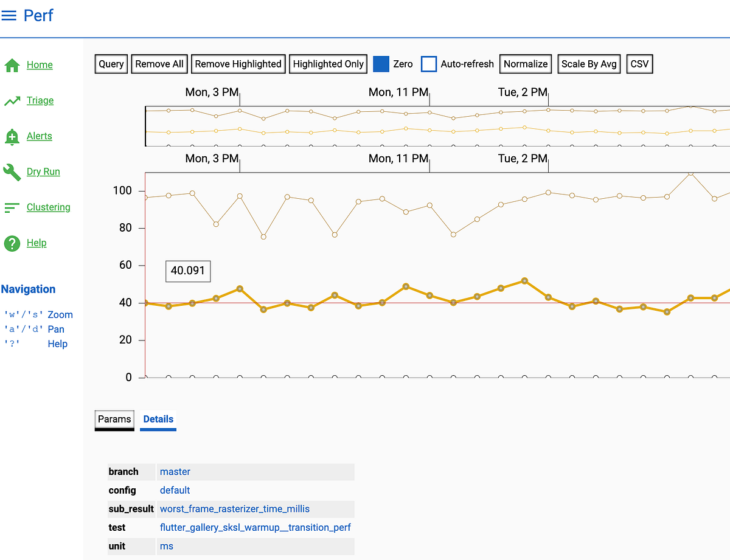Click the Query button

(111, 63)
